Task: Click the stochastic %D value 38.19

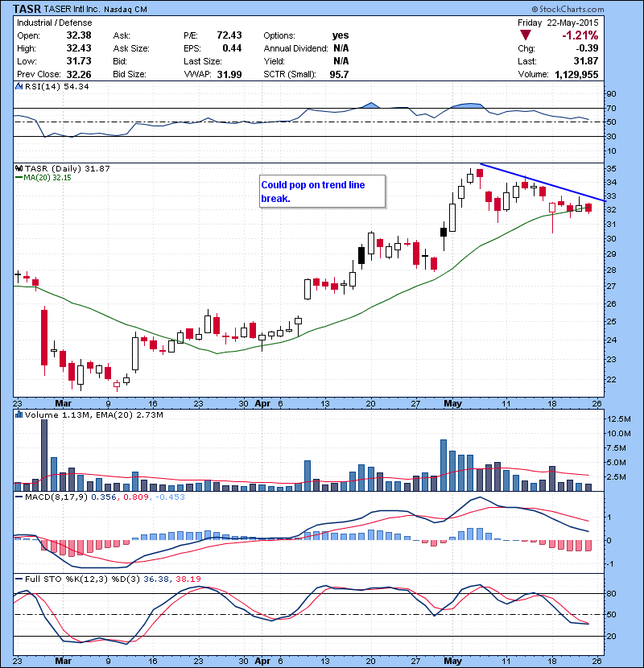Action: 188,579
